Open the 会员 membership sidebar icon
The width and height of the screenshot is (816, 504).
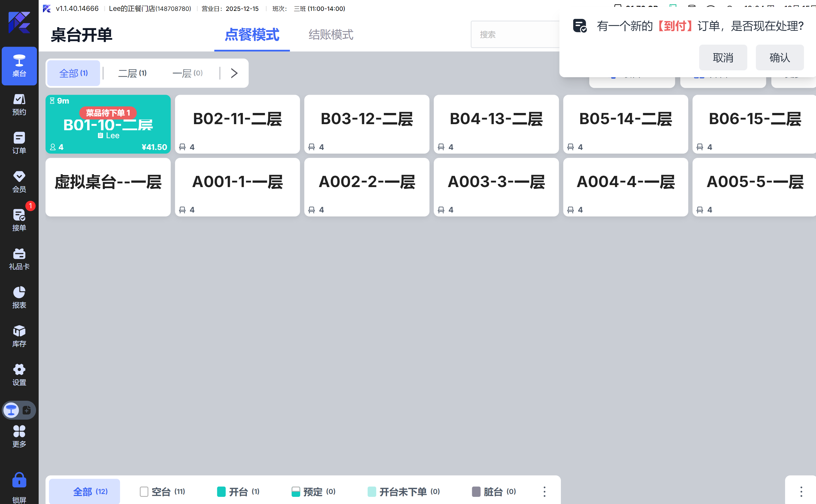[19, 182]
